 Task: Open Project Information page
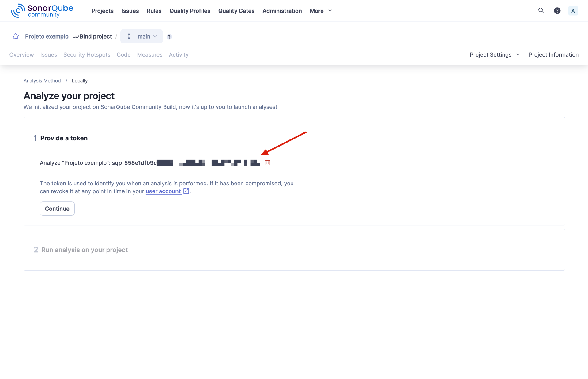[553, 54]
